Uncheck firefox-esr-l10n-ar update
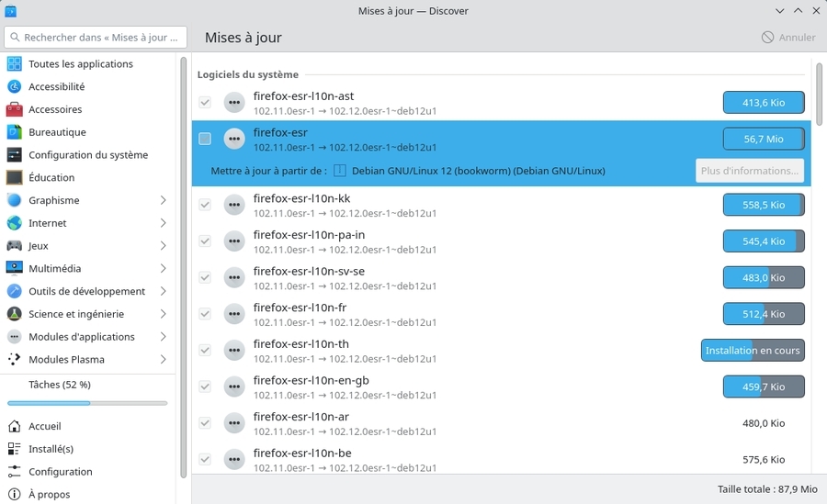Viewport: 827px width, 504px height. [x=205, y=423]
